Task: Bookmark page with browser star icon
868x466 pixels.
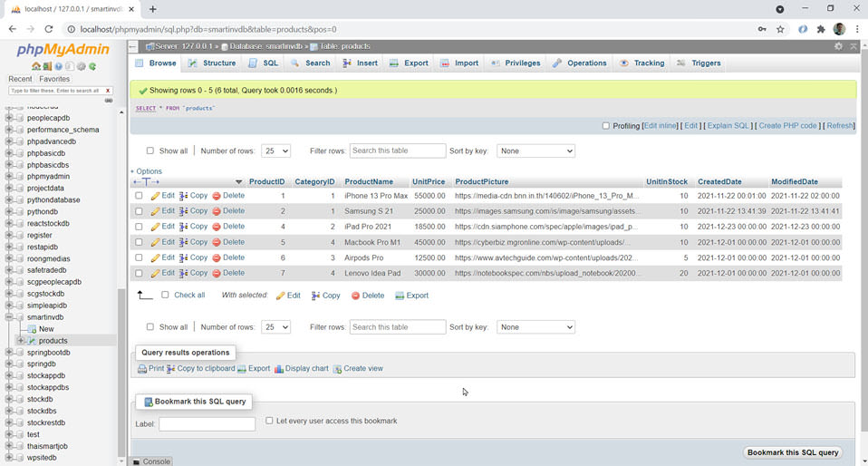Action: coord(780,29)
